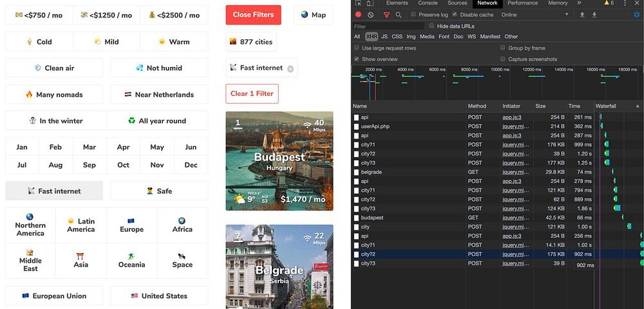Switch to the Console tab
The image size is (644, 309).
tap(428, 3)
